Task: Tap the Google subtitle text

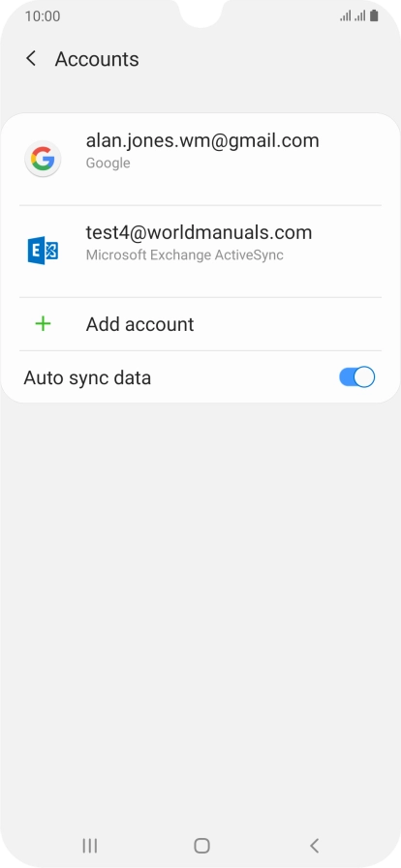Action: 108,164
